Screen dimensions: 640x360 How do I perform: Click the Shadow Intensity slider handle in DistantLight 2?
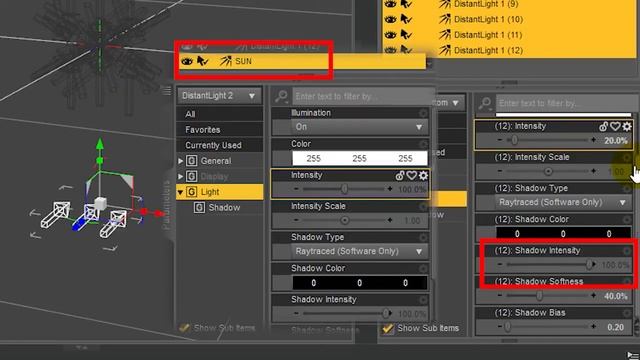pos(385,313)
